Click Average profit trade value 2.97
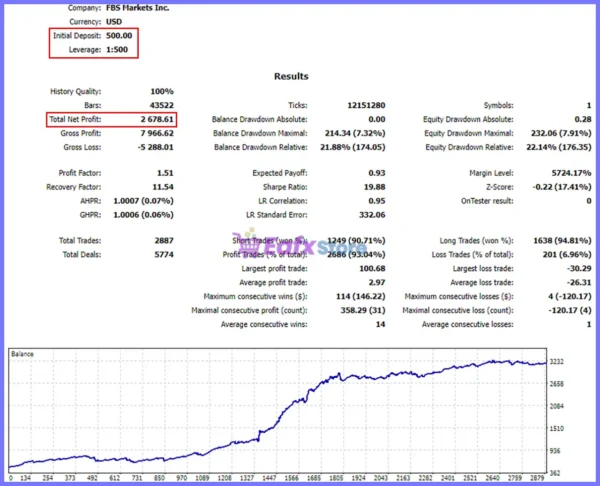This screenshot has width=600, height=486. 377,282
